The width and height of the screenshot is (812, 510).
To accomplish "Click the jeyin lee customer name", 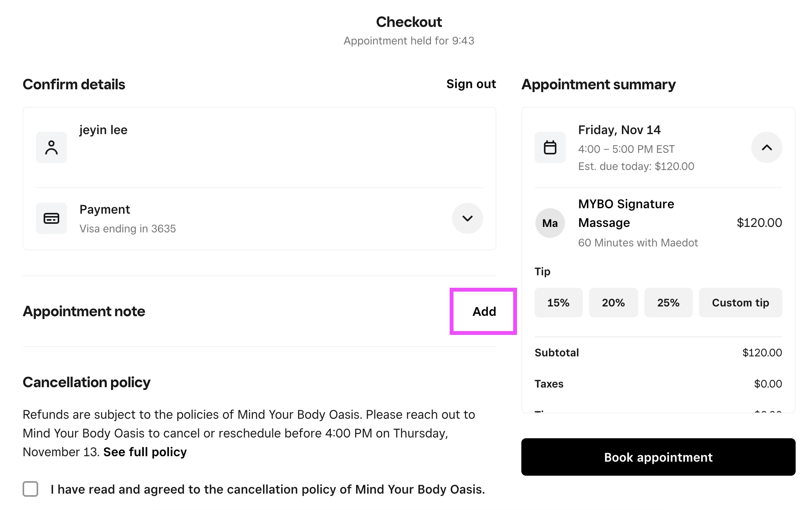I will point(104,130).
